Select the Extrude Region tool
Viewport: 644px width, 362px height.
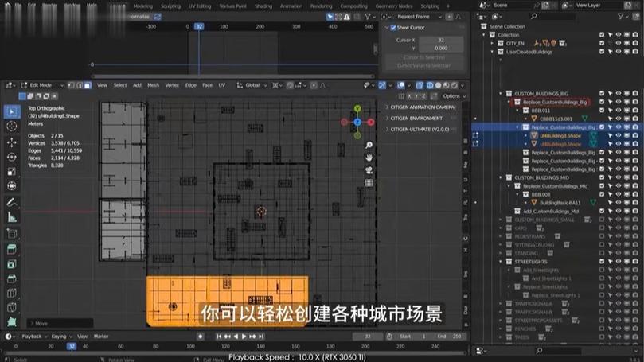coord(12,249)
